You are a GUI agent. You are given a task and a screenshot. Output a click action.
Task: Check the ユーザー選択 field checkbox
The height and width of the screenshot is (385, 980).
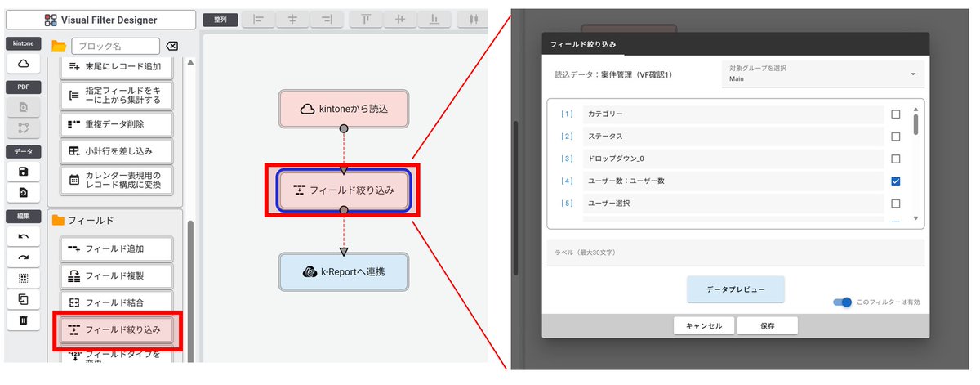(896, 203)
